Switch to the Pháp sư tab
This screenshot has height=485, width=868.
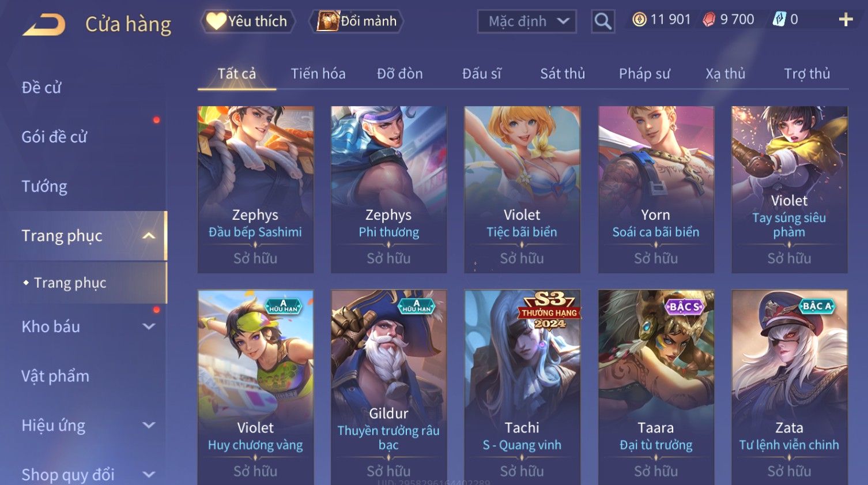pos(644,74)
